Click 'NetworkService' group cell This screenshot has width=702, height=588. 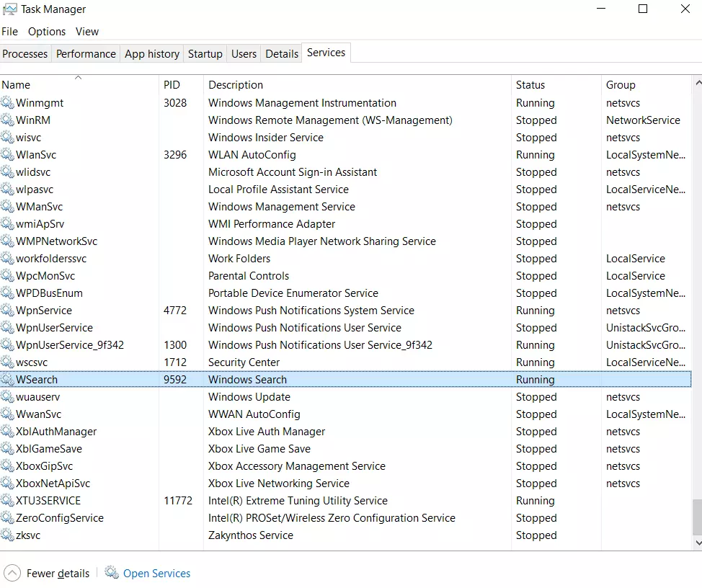(643, 120)
